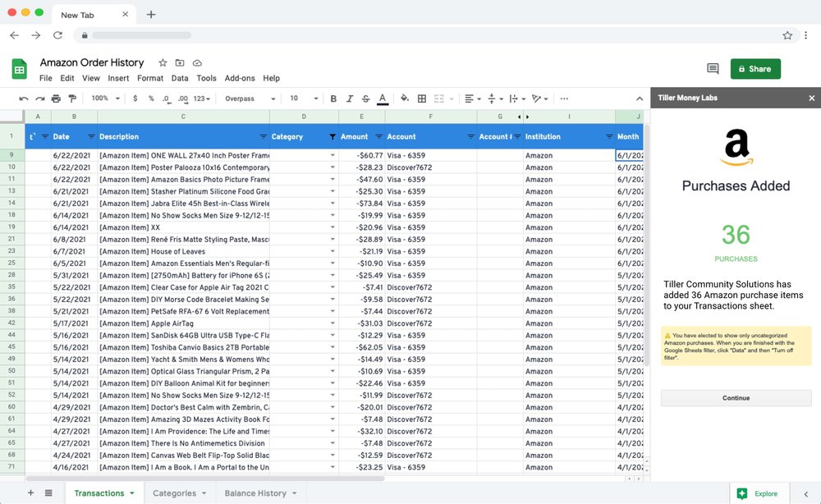The image size is (821, 504).
Task: Collapse side panel arrow at bottom right
Action: pyautogui.click(x=806, y=493)
